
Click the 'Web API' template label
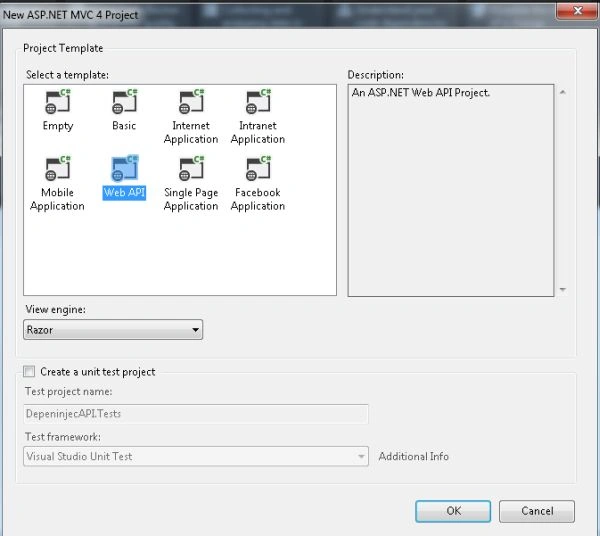(124, 192)
